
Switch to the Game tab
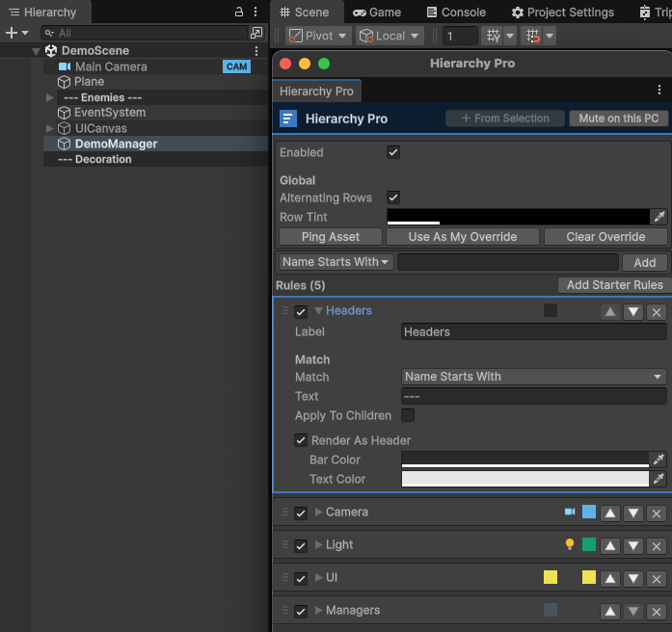pos(377,12)
